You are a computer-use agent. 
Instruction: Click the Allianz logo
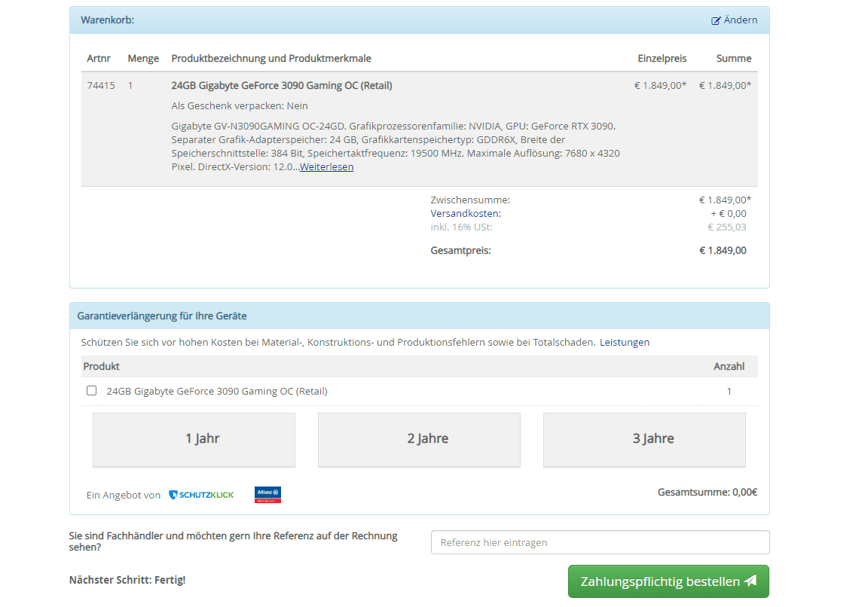coord(268,495)
